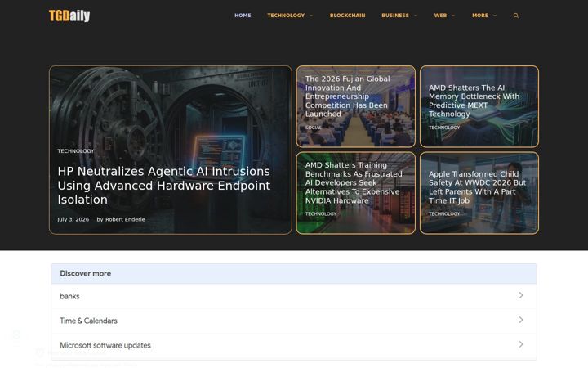Open author Robert Enderle's page

coord(125,219)
